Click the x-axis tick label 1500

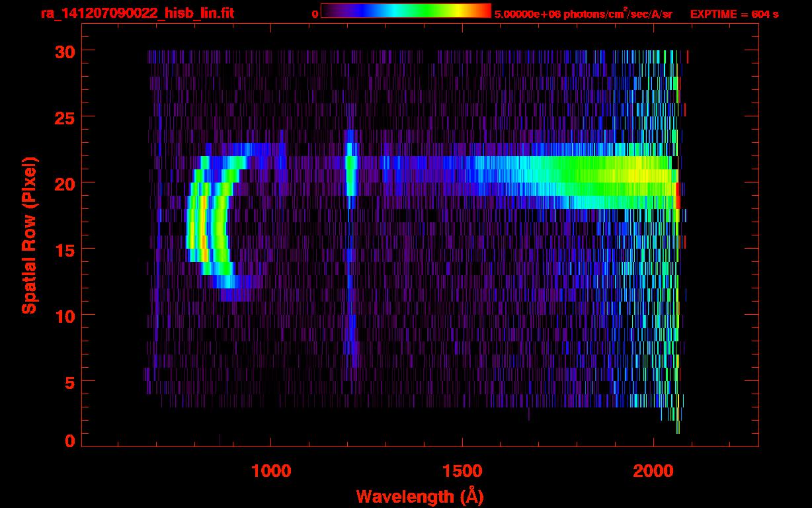[462, 471]
